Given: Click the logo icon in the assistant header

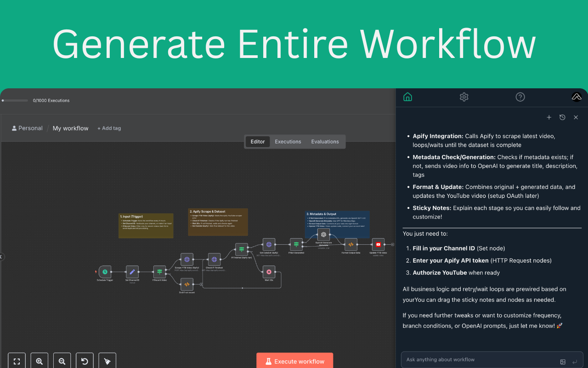Looking at the screenshot, I should tap(577, 97).
